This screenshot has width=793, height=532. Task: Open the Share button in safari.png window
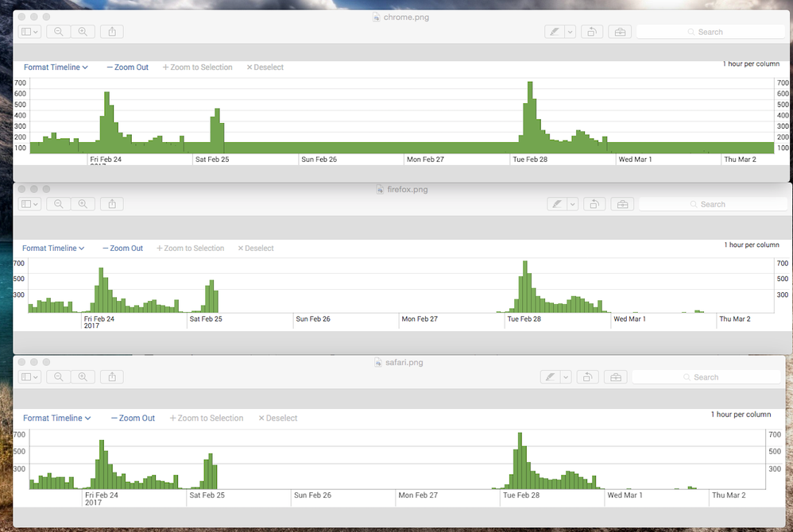click(x=112, y=377)
